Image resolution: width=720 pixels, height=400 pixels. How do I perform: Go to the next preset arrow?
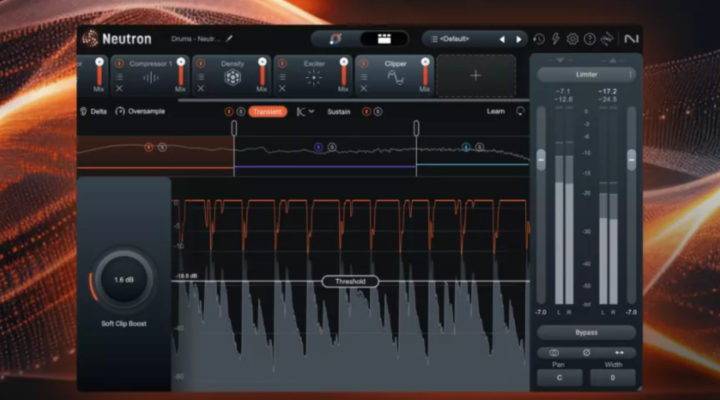click(x=519, y=39)
